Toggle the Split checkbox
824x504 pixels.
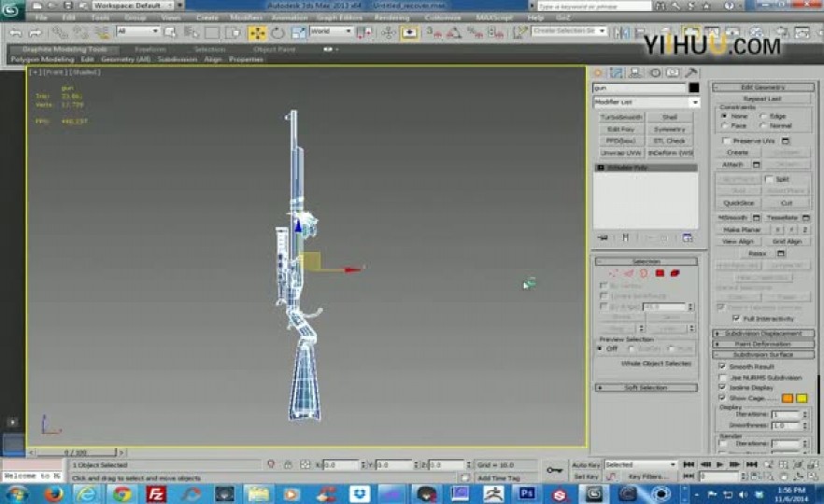[769, 179]
